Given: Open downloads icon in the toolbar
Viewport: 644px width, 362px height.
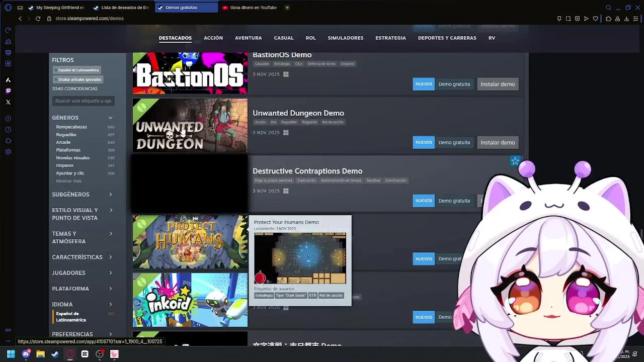Looking at the screenshot, I should point(626,19).
